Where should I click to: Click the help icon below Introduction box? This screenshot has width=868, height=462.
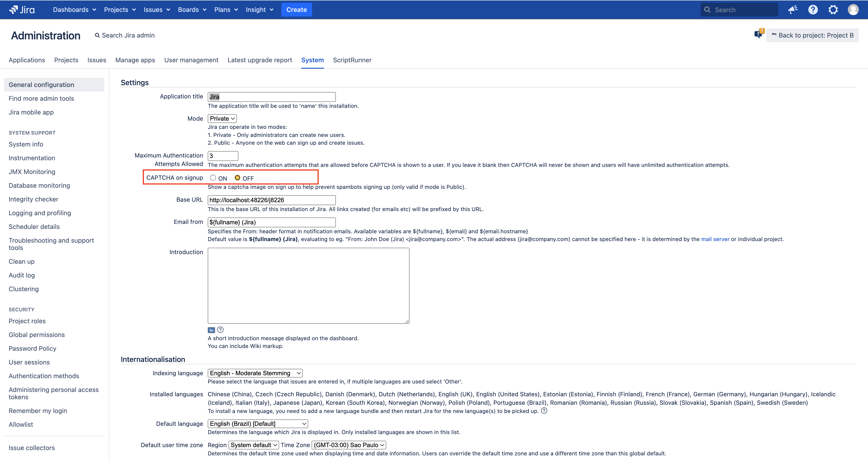tap(220, 330)
